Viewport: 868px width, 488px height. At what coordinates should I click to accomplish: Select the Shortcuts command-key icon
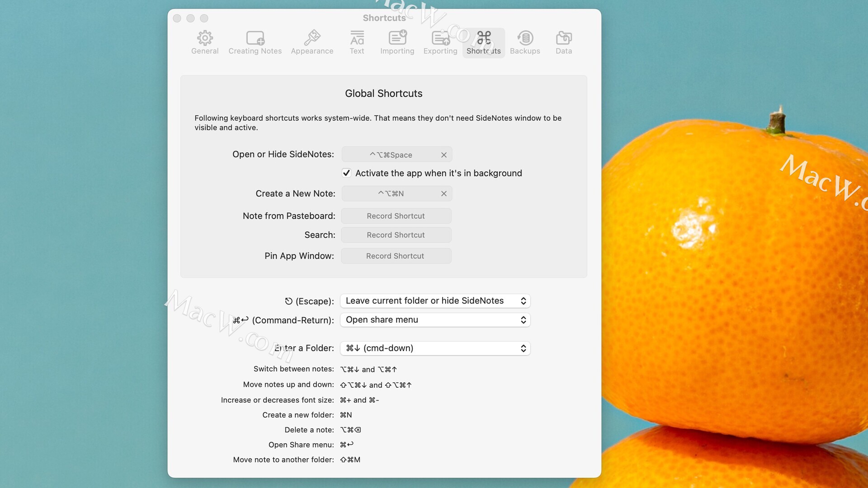tap(484, 38)
